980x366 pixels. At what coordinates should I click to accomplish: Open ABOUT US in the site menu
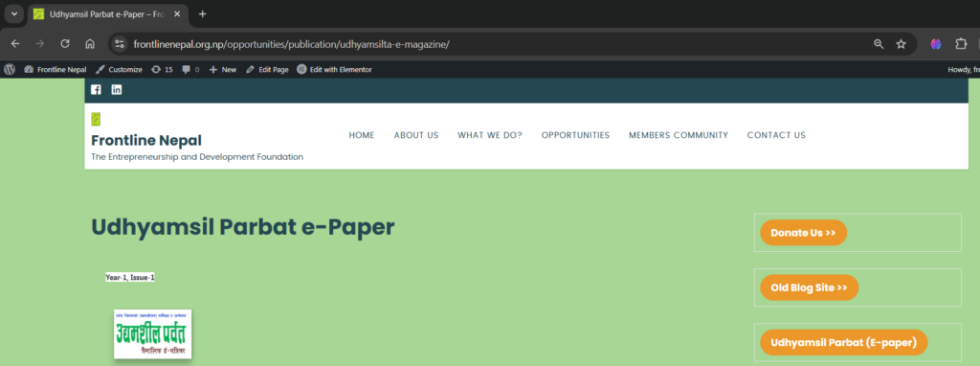tap(416, 135)
